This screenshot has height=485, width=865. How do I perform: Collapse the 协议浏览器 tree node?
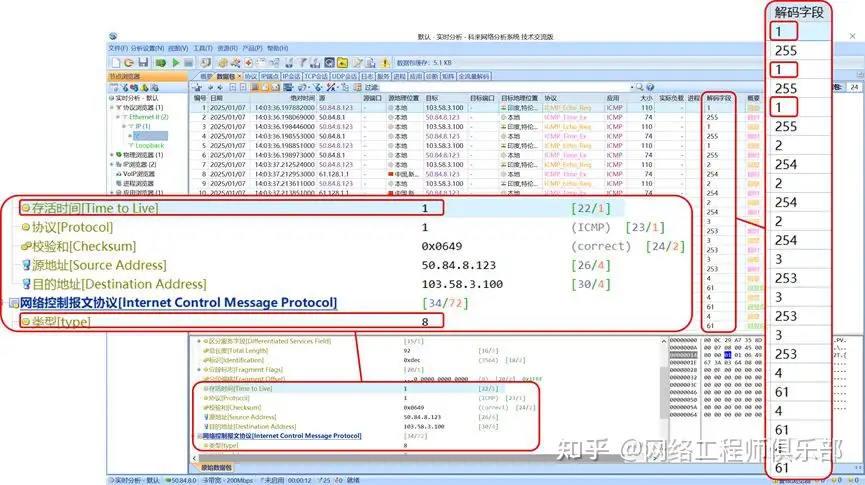click(112, 107)
